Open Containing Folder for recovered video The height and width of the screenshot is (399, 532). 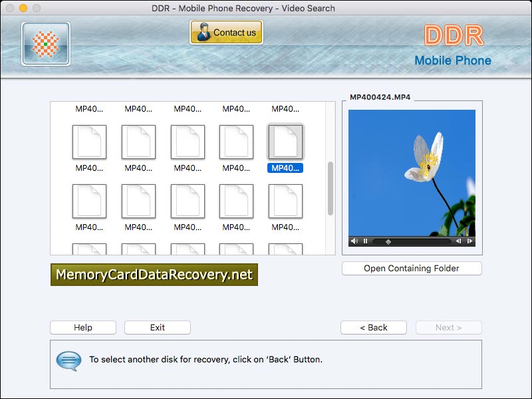pyautogui.click(x=411, y=268)
